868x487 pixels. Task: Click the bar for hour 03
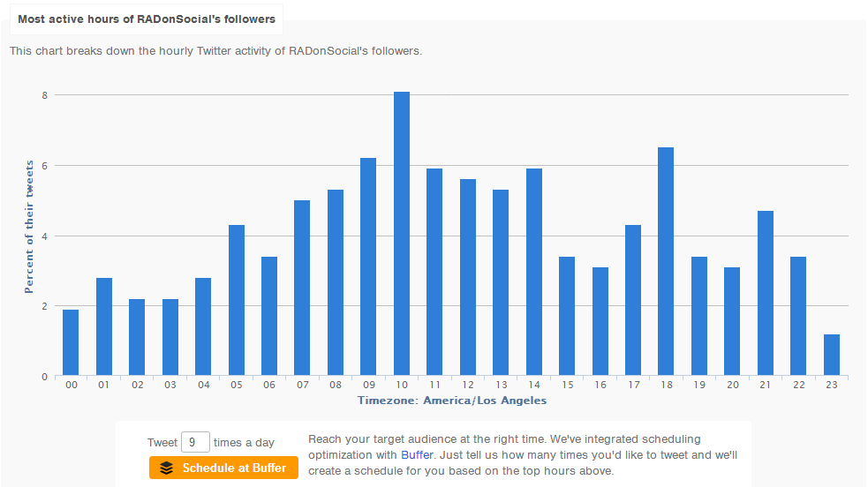[x=170, y=338]
